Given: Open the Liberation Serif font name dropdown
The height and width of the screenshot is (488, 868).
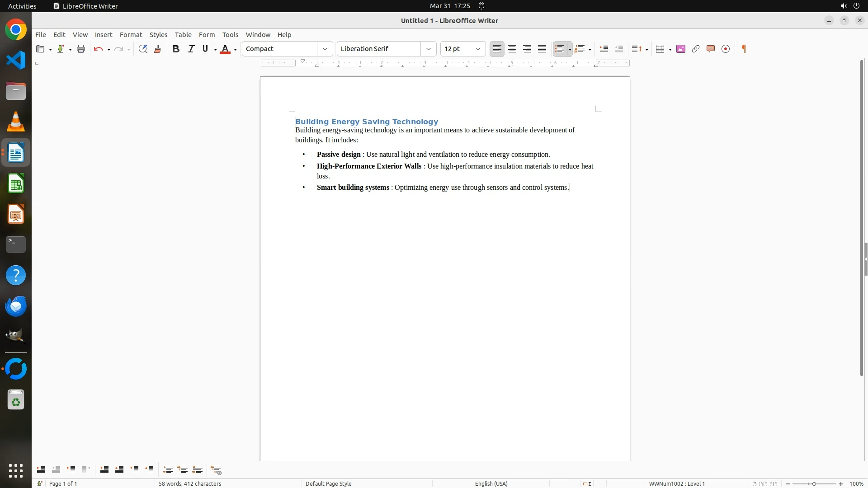Looking at the screenshot, I should click(x=428, y=49).
